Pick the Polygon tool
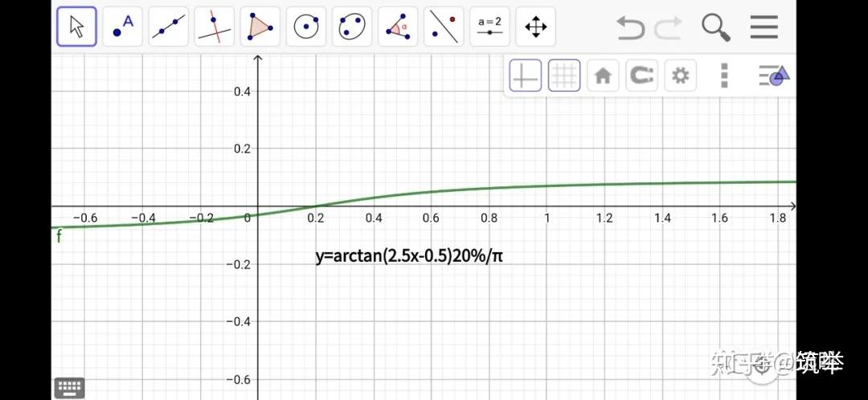 (x=260, y=26)
